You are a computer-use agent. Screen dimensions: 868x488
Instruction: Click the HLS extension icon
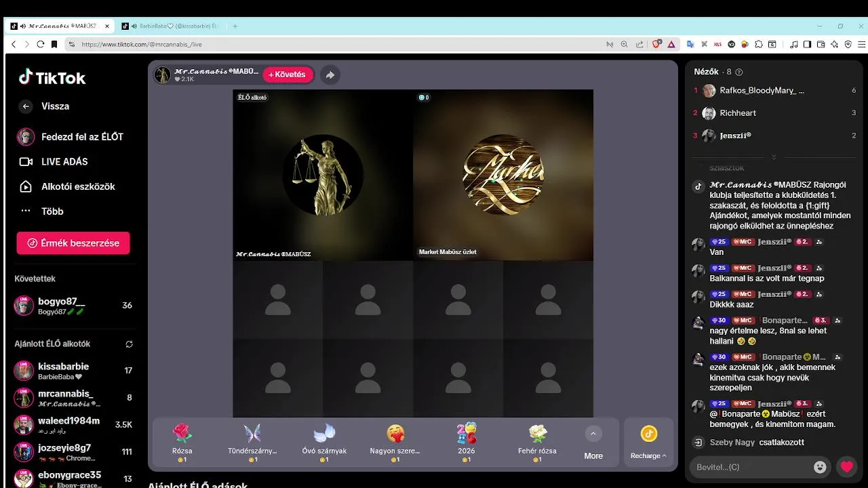click(718, 44)
